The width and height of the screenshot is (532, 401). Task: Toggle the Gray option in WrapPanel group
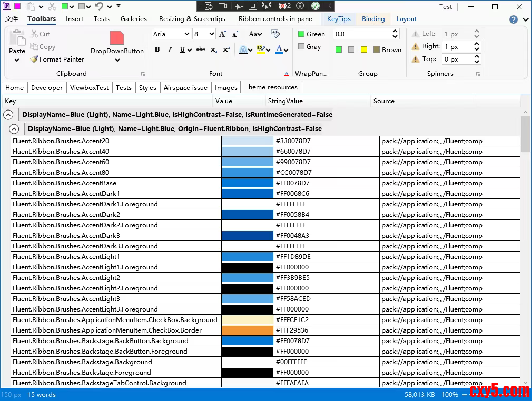(309, 47)
